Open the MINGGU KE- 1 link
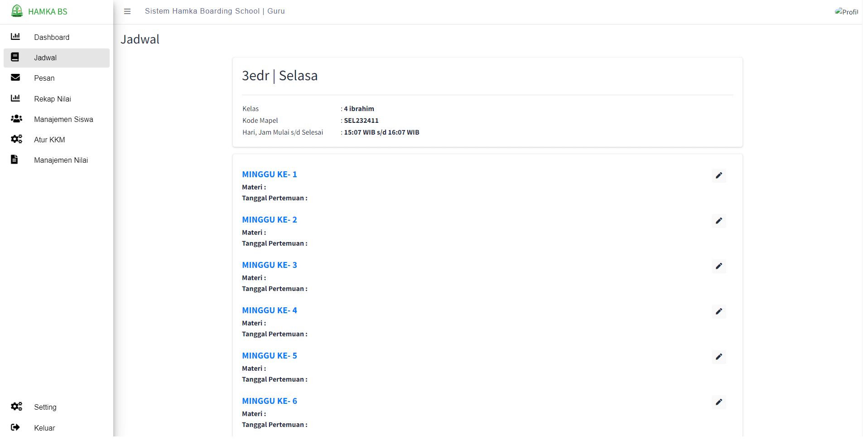The image size is (868, 441). 270,174
